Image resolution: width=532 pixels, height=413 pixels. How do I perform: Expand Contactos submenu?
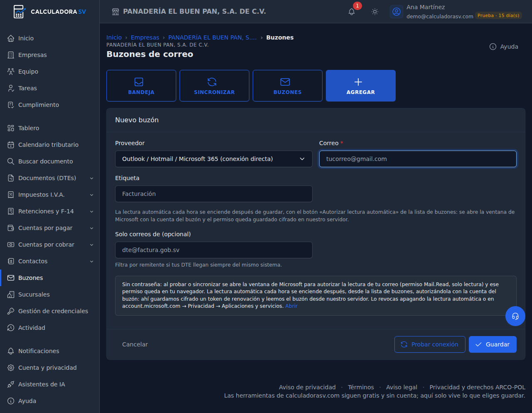[91, 261]
